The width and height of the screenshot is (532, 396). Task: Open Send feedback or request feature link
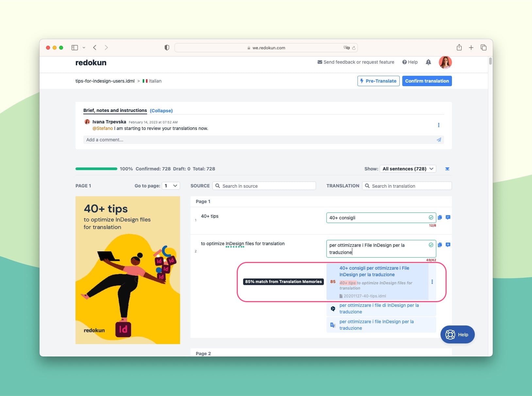click(356, 62)
